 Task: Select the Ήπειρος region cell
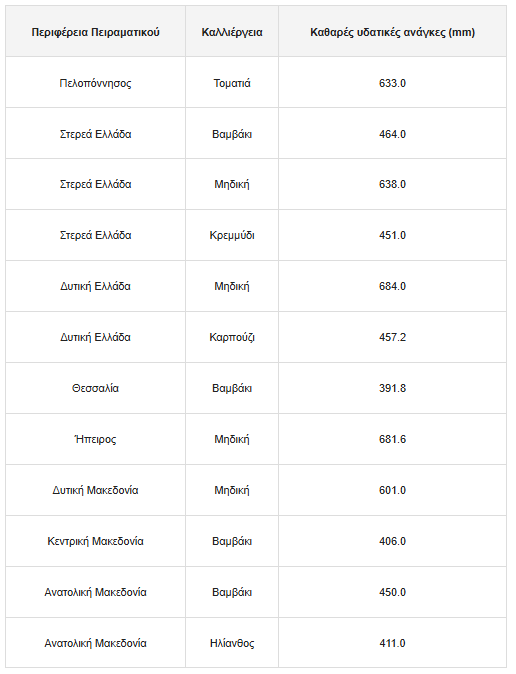pyautogui.click(x=95, y=439)
